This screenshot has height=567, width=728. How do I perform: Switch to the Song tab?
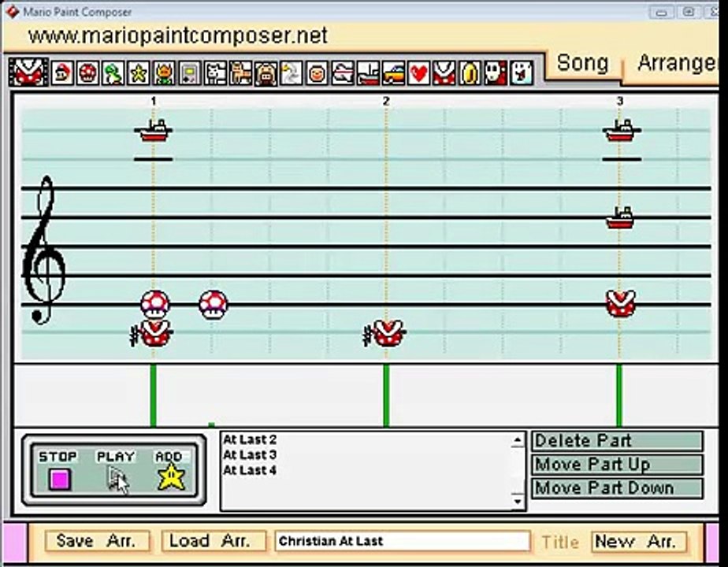point(582,63)
